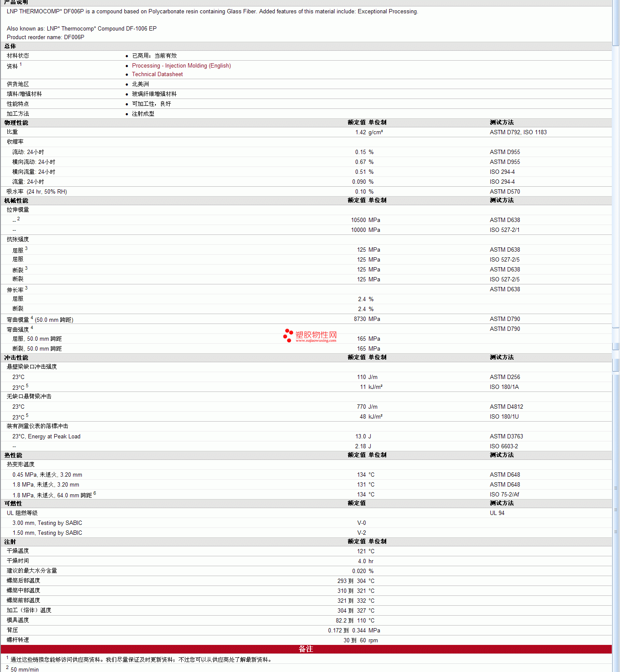Select the tensile modulus value 10500
Screen dimensions: 620x672
358,220
